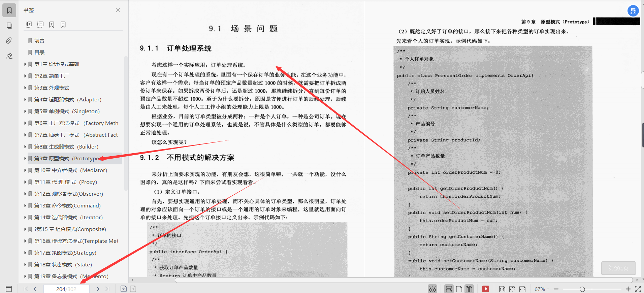This screenshot has width=644, height=293.
Task: Select 第10章 中介者模式 (Mediator) bookmark
Action: click(x=70, y=170)
